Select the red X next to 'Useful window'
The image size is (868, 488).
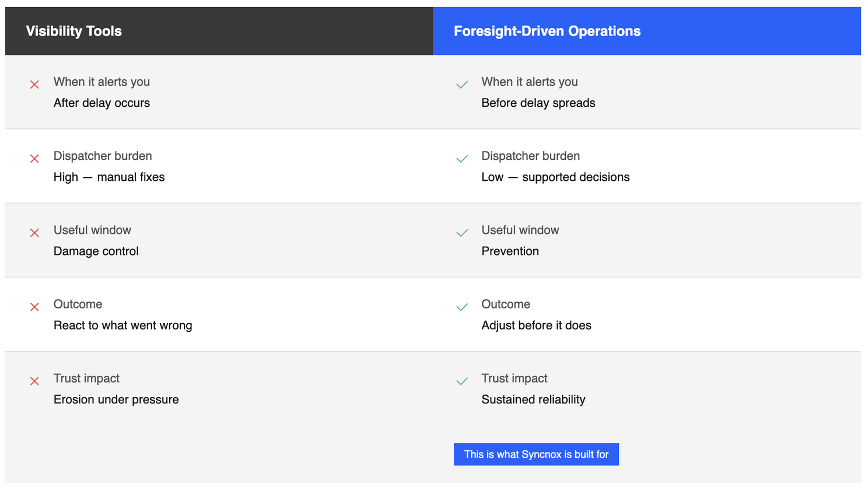(x=34, y=232)
